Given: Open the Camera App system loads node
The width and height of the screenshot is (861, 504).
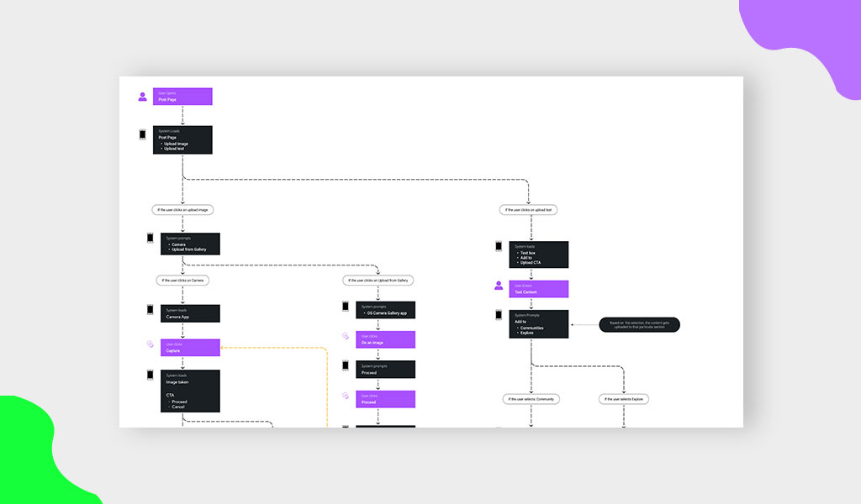Looking at the screenshot, I should pyautogui.click(x=190, y=312).
